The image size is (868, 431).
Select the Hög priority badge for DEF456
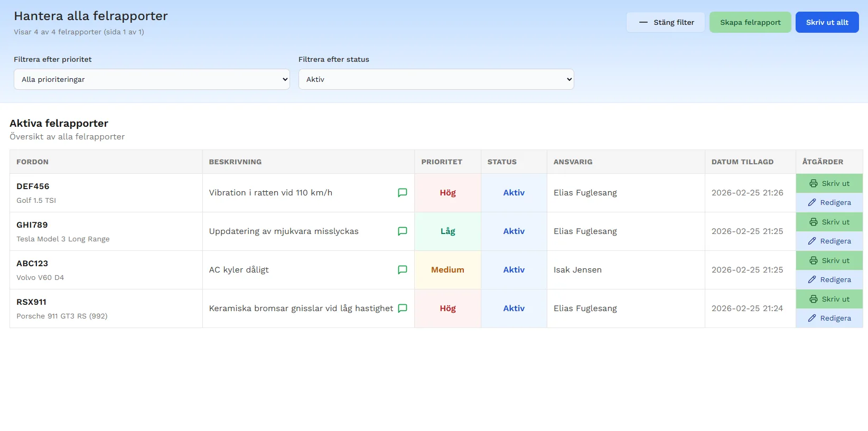447,193
